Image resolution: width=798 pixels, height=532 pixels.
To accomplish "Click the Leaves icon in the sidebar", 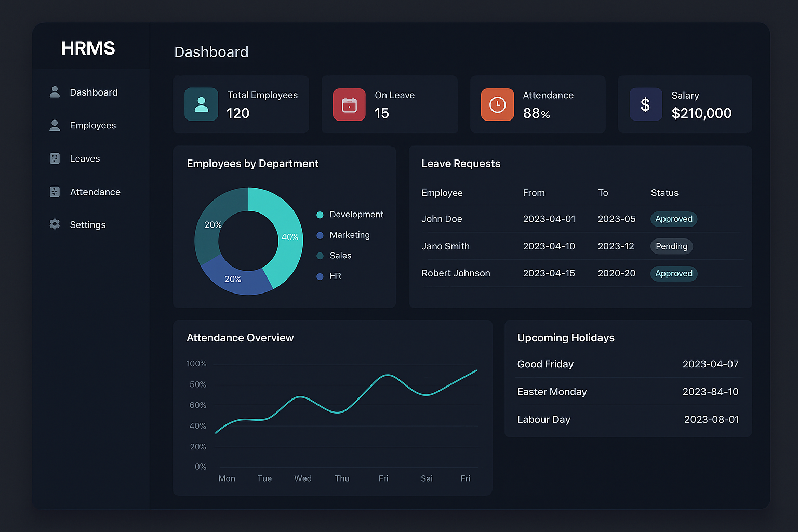I will tap(55, 158).
